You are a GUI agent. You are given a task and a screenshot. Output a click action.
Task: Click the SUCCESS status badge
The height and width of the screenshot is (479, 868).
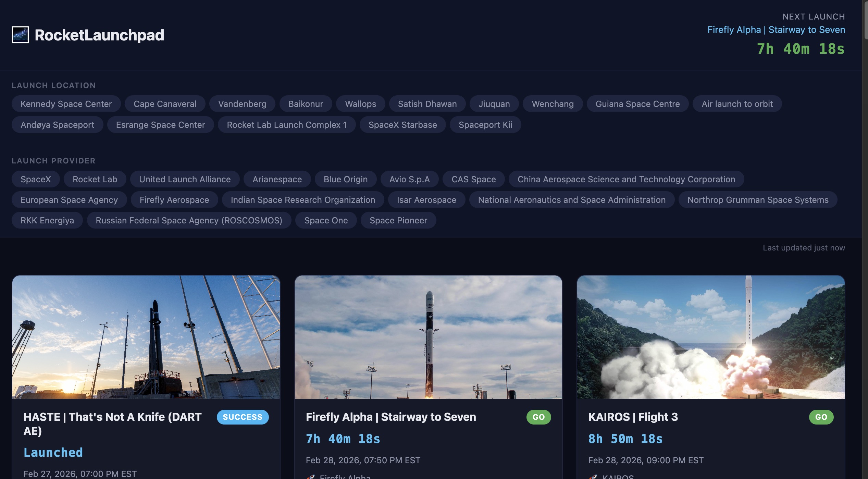243,417
